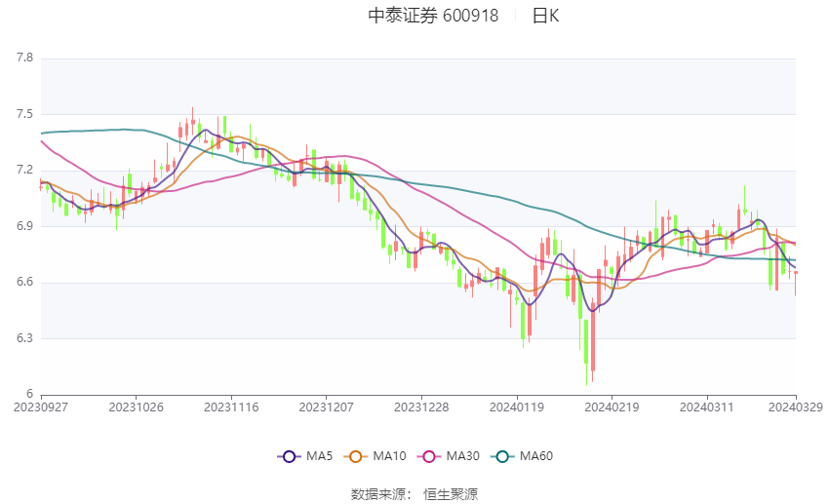Select the 20230927 start date label
This screenshot has height=504, width=829.
pyautogui.click(x=41, y=407)
